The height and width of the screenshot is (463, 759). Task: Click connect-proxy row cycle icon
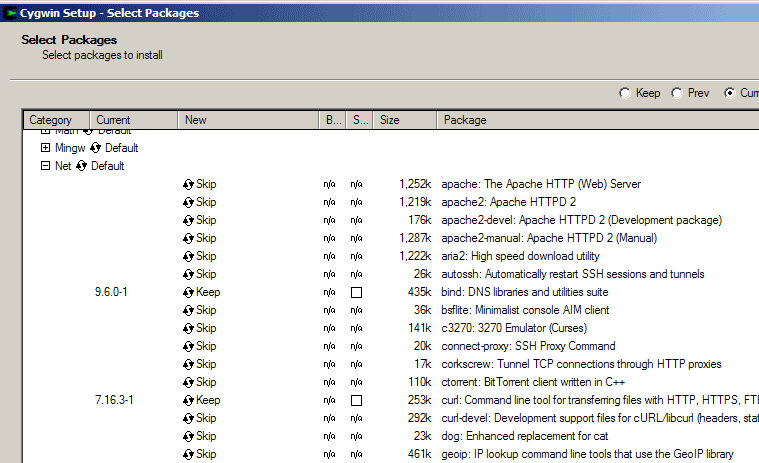(x=188, y=346)
